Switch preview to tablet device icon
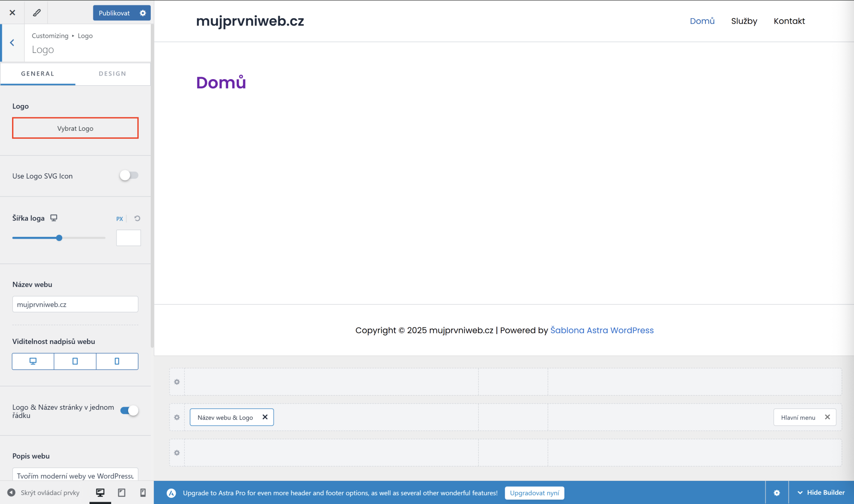Screen dimensions: 854x504 coord(121,492)
